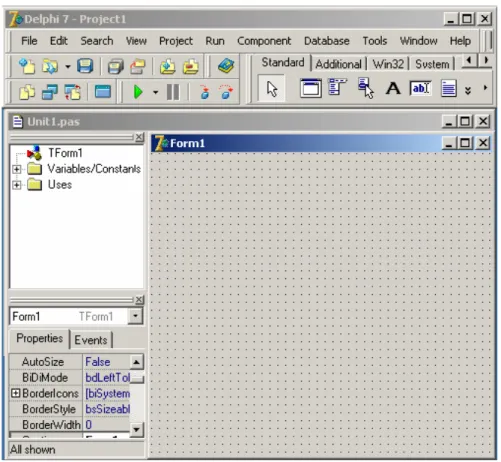Open the File menu
Screen dimensions: 501x462
(x=29, y=41)
